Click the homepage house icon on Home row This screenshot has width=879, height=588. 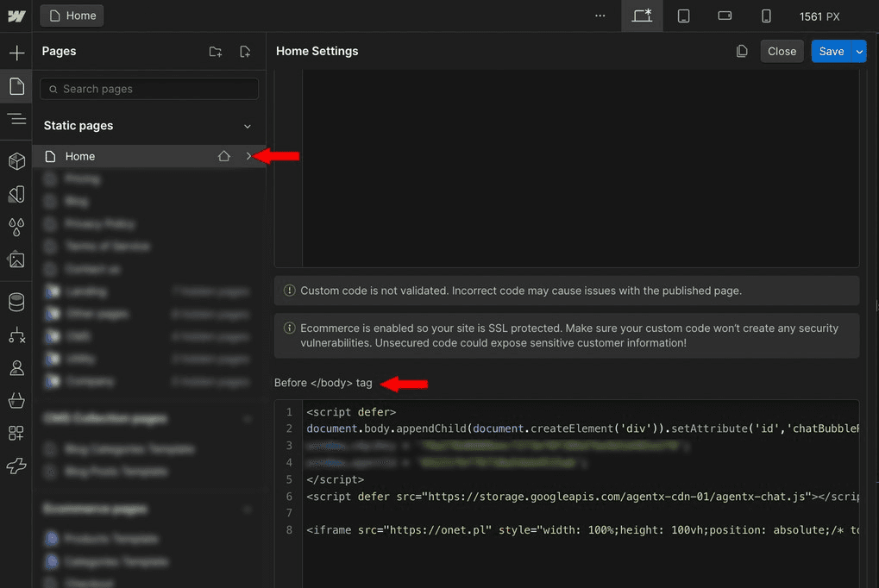223,156
